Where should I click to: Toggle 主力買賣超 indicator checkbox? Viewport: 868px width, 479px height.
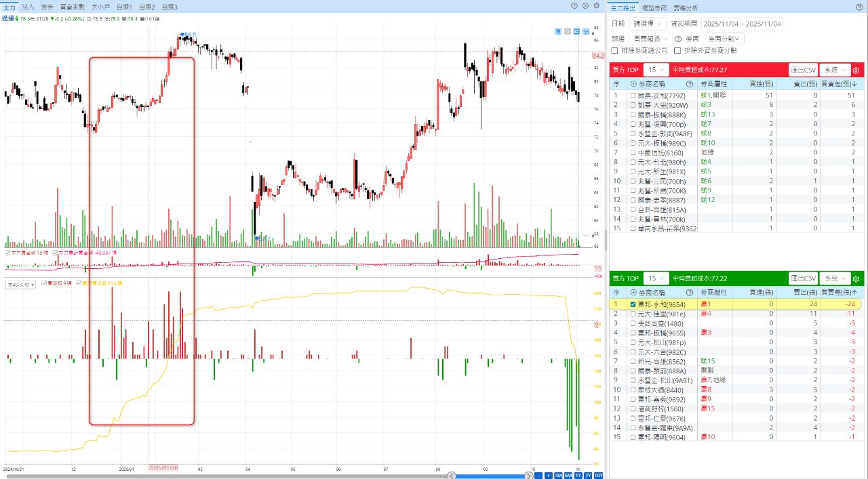(x=7, y=253)
